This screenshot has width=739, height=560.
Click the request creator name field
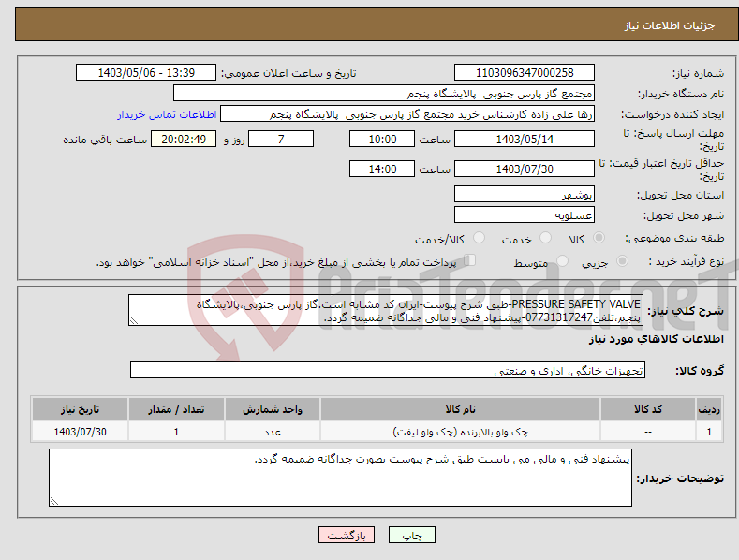coord(407,114)
